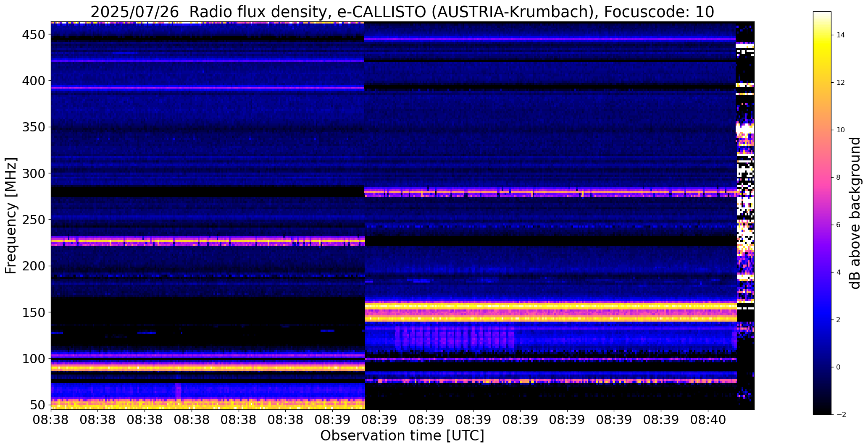Click the 100 frequency tick label

tap(33, 359)
